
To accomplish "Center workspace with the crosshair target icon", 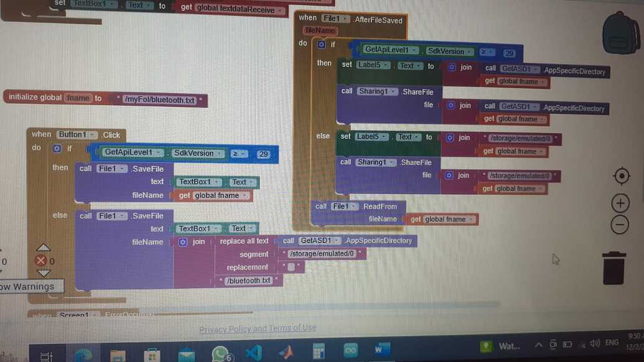I will coord(622,176).
